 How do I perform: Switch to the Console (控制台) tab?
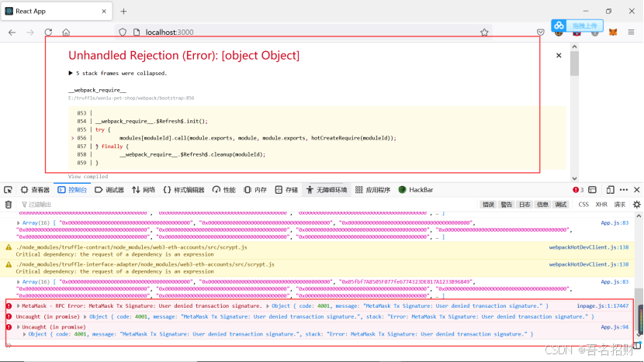pyautogui.click(x=72, y=190)
